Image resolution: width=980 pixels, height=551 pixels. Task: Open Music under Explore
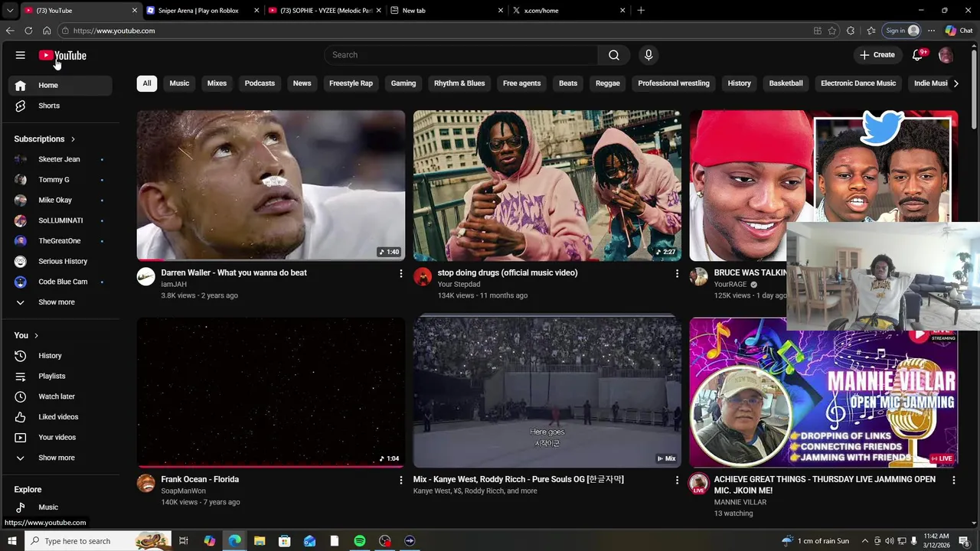[x=60, y=507]
